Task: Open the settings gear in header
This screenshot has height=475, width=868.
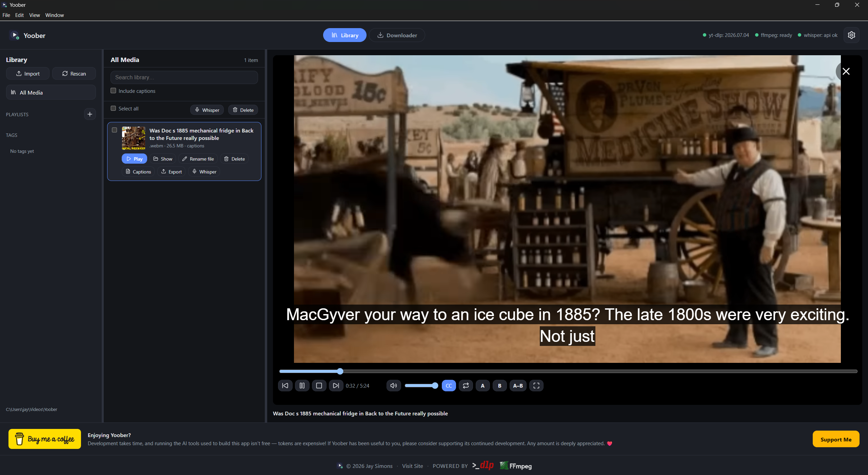Action: [x=851, y=35]
